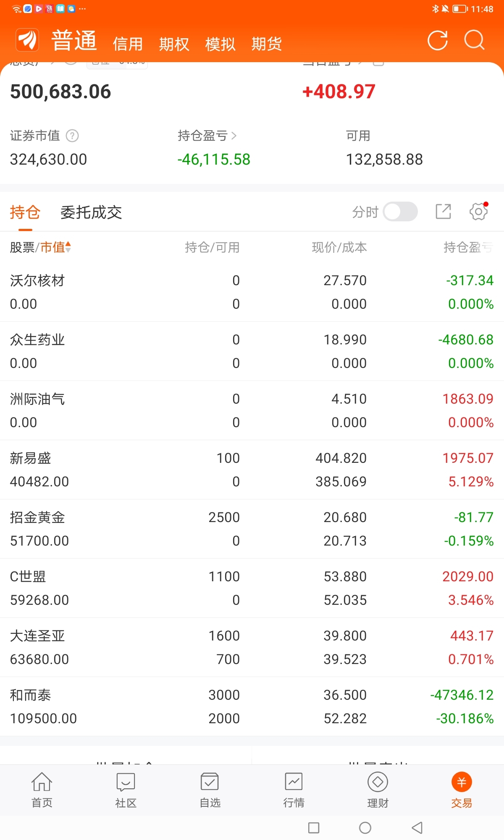Tap securities value 324,630.00
The image size is (504, 840).
[x=48, y=160]
